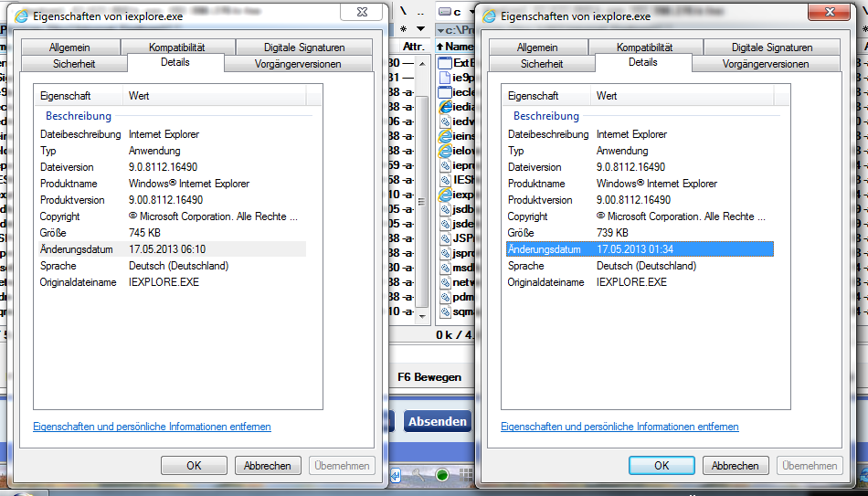Open the dropdown arrow next to asterisk button
The height and width of the screenshot is (496, 868).
420,29
